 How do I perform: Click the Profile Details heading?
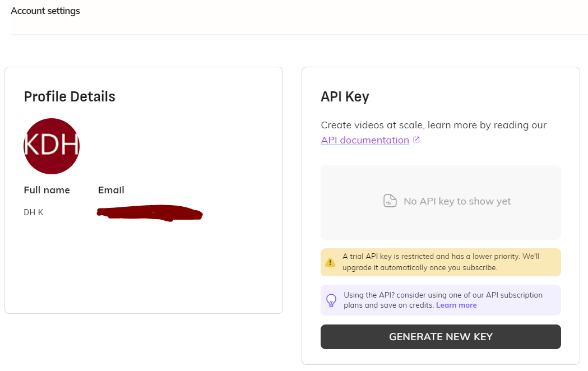pyautogui.click(x=70, y=97)
